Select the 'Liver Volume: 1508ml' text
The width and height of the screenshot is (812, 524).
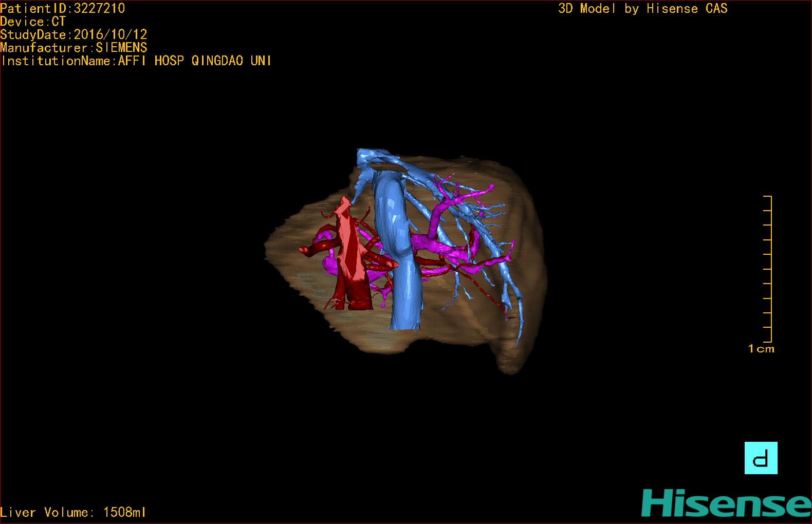pos(73,512)
